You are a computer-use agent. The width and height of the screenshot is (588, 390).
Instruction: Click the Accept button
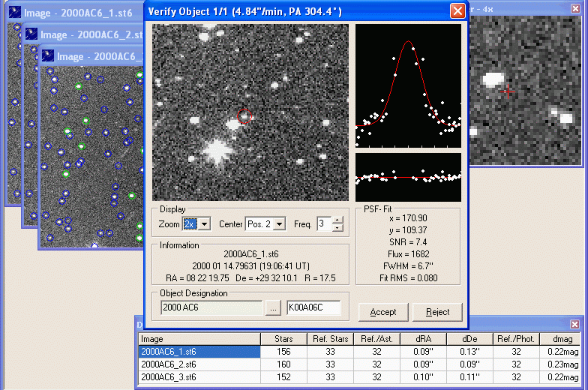[x=383, y=312]
